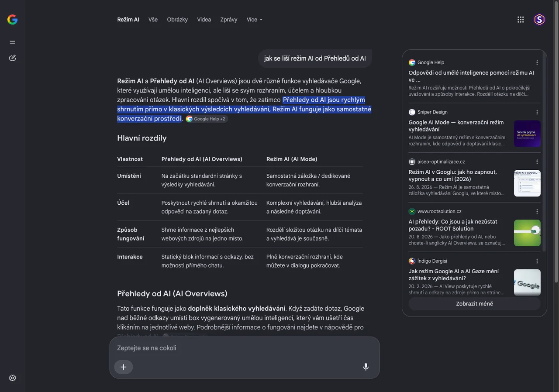Viewport: 559px width, 392px height.
Task: Click the rootsolution.cz favicon
Action: coord(412,211)
